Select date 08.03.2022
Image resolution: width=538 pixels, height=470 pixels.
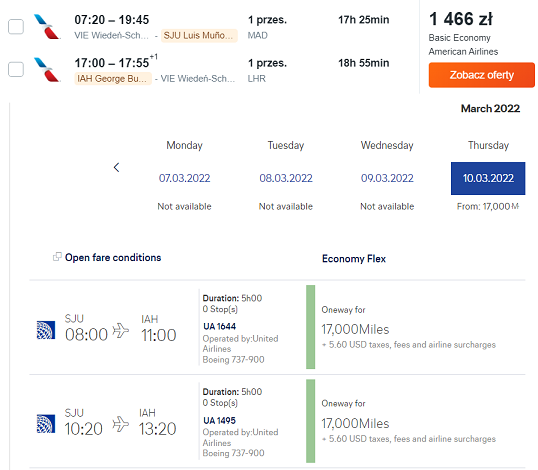coord(286,178)
